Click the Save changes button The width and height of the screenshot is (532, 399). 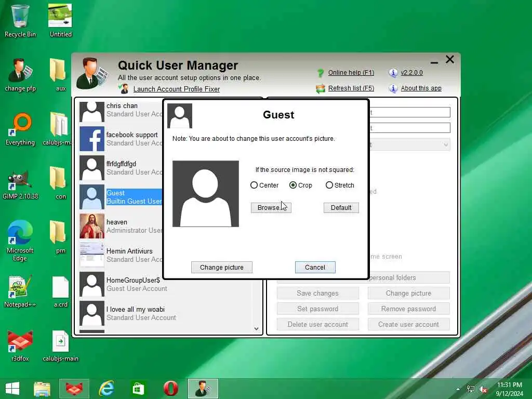317,293
